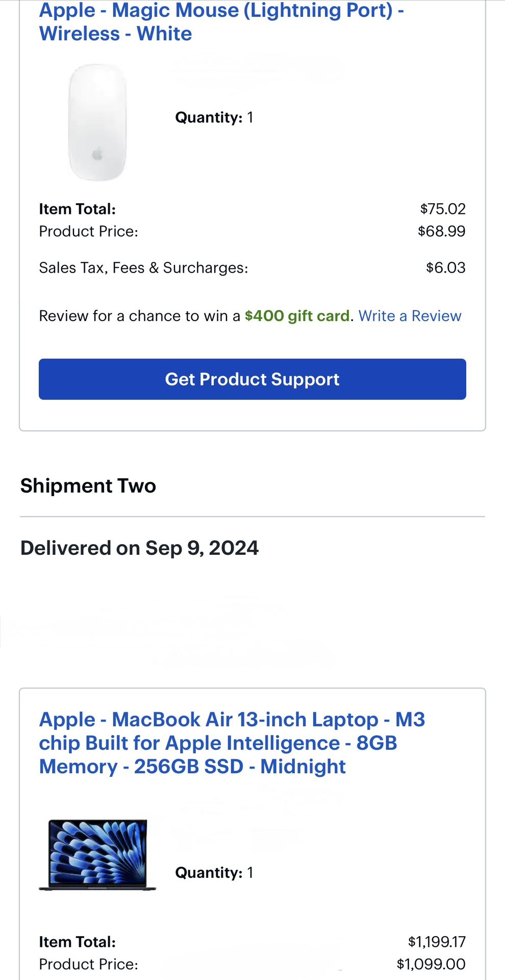Screen dimensions: 505x980
Task: Click the Delivered on Sep 9, 2024 text
Action: tap(139, 548)
